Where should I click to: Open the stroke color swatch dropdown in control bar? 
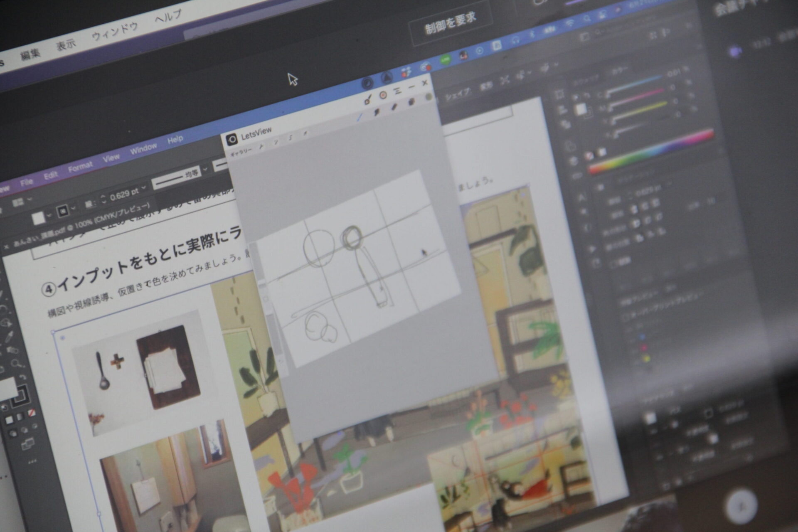[x=73, y=207]
